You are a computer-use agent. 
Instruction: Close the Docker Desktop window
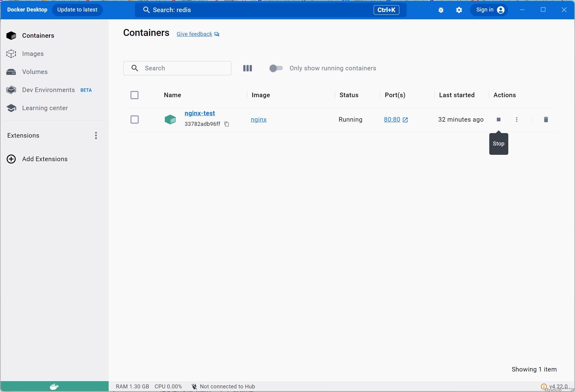coord(564,10)
